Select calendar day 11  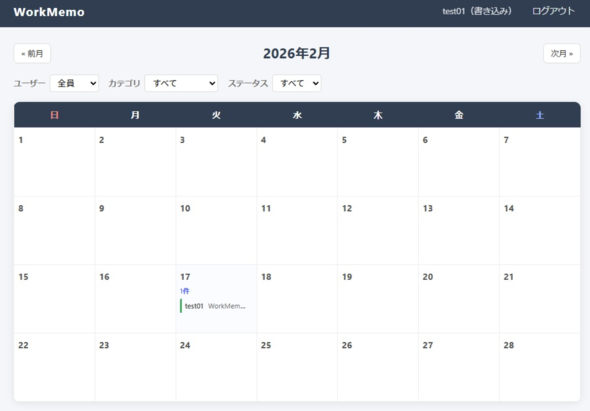pos(297,230)
